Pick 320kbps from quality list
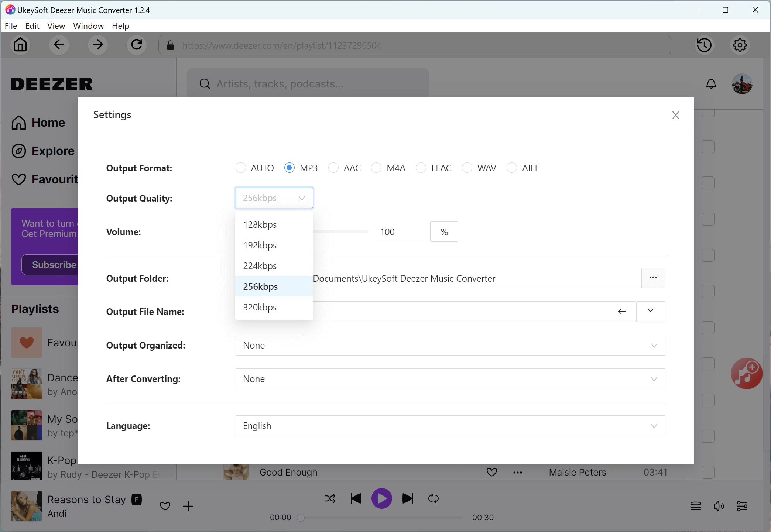Screen dimensions: 771x532 (x=260, y=307)
